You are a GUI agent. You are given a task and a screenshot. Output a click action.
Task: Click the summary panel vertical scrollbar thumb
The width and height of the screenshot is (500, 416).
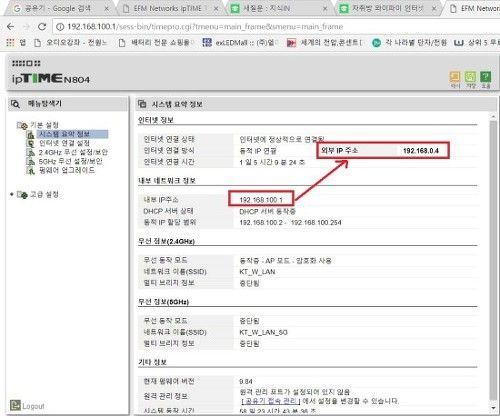(493, 260)
